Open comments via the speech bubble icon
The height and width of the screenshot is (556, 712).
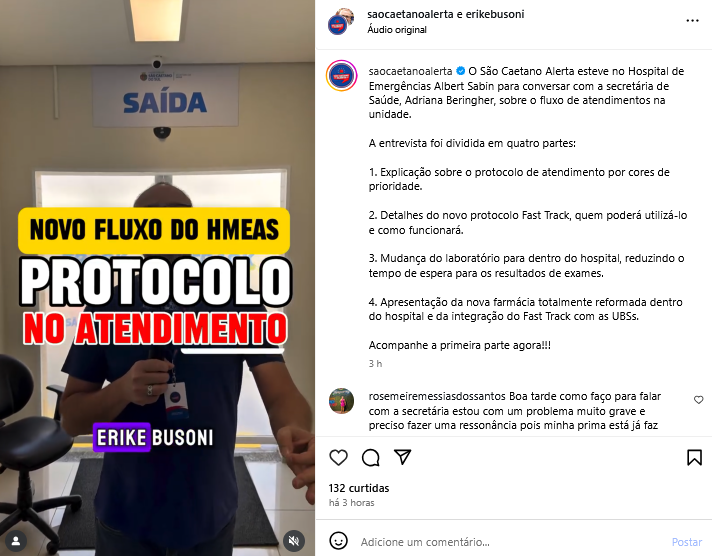[x=371, y=457]
